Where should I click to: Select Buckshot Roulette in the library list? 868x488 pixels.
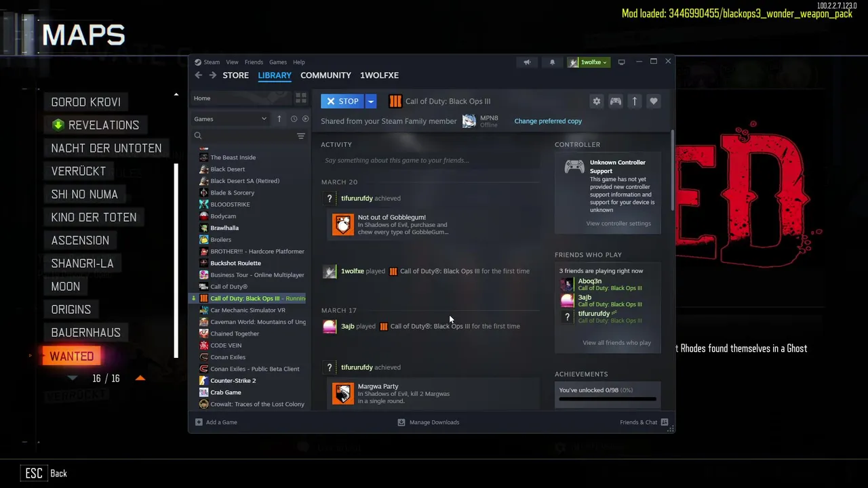[x=235, y=263]
